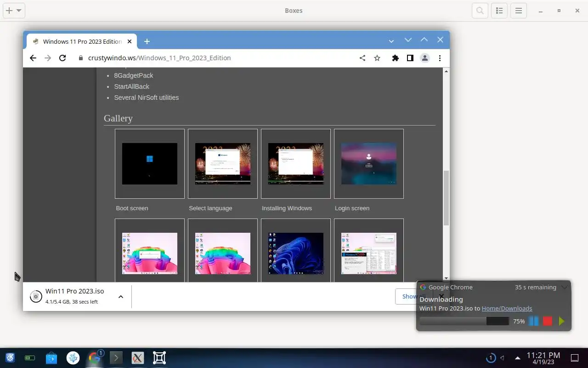
Task: Open the KDE application launcher
Action: pyautogui.click(x=10, y=357)
